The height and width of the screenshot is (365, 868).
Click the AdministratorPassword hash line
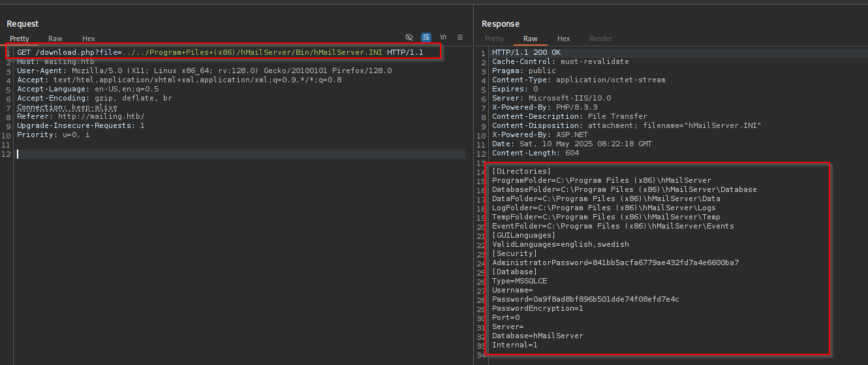point(615,262)
